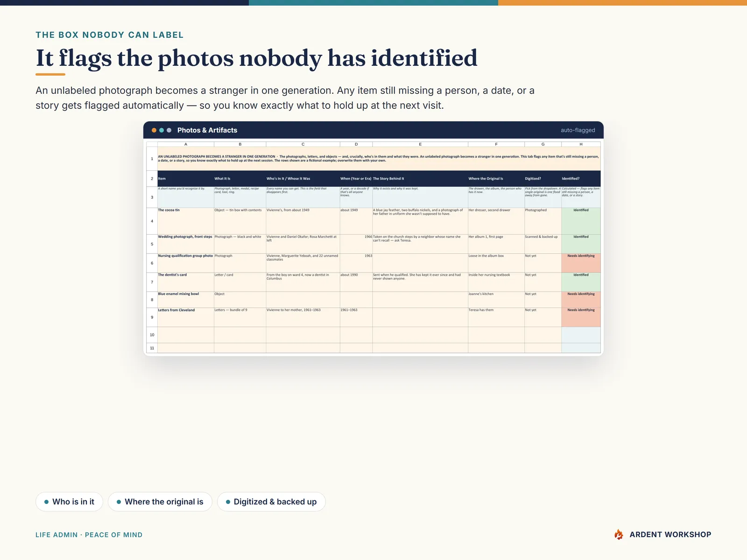747x560 pixels.
Task: Click 'Photograph — black and white' cell
Action: [240, 244]
